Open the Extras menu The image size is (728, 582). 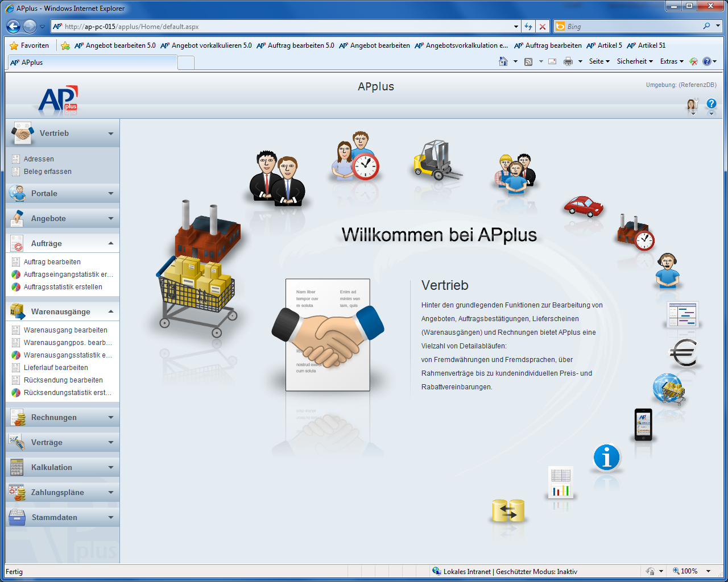pyautogui.click(x=671, y=61)
